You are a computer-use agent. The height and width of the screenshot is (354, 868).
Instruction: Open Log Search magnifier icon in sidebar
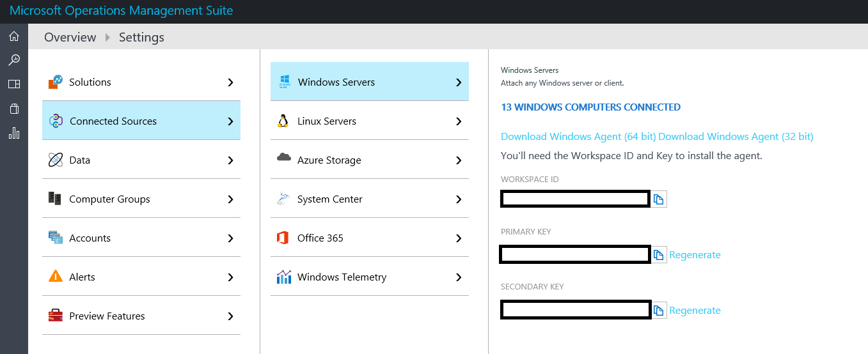(x=14, y=60)
